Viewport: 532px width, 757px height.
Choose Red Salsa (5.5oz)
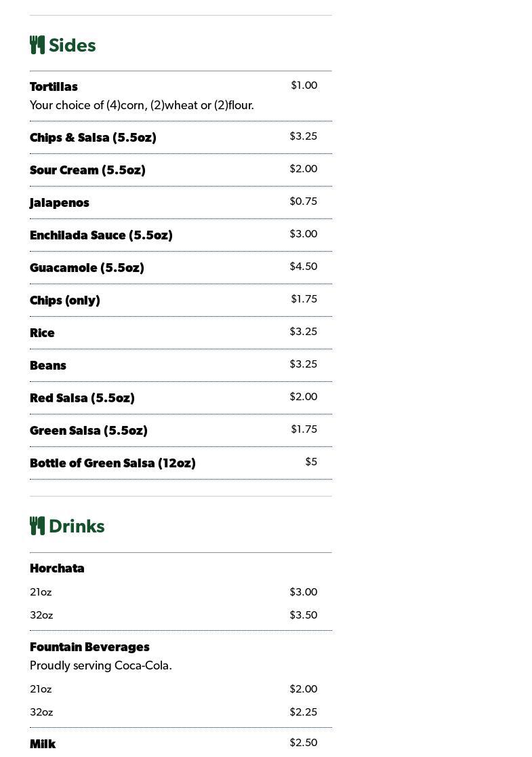click(82, 398)
